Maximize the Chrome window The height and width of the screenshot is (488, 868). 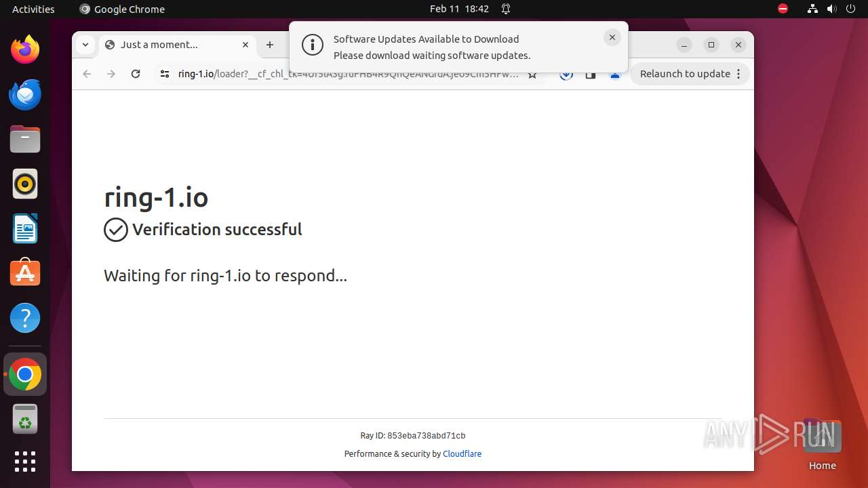711,45
